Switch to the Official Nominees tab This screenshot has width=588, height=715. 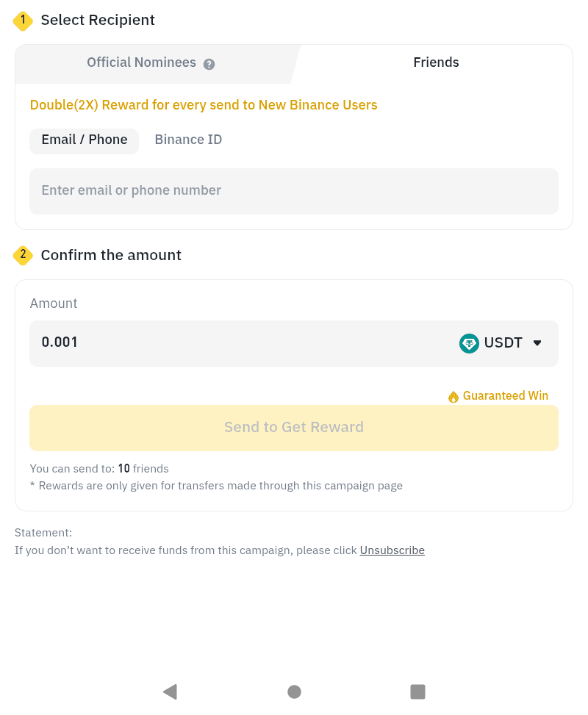[151, 64]
